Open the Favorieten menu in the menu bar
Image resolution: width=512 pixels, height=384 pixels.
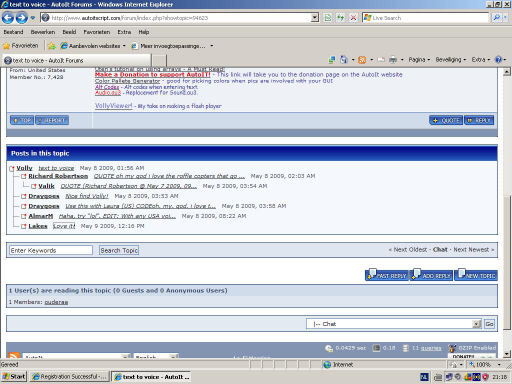[97, 32]
